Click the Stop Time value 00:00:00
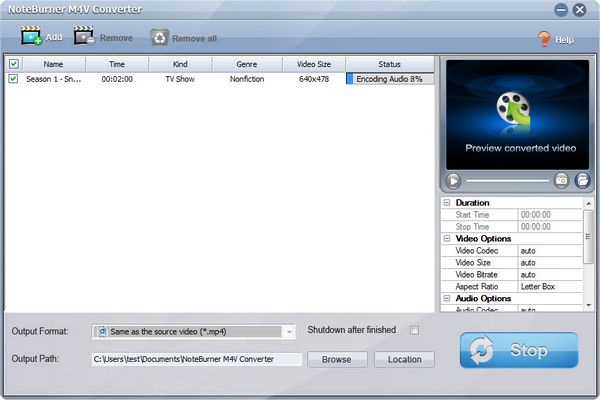Screen dimensions: 600x400 (536, 227)
